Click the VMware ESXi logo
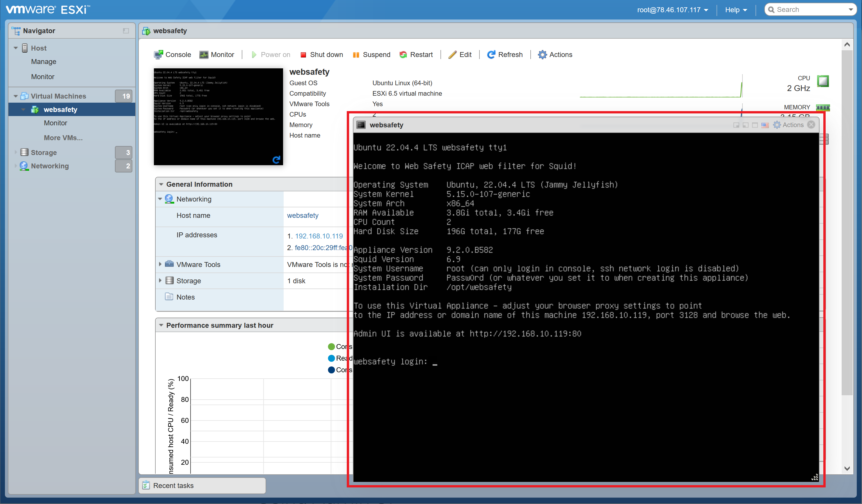The width and height of the screenshot is (862, 504). click(x=48, y=9)
